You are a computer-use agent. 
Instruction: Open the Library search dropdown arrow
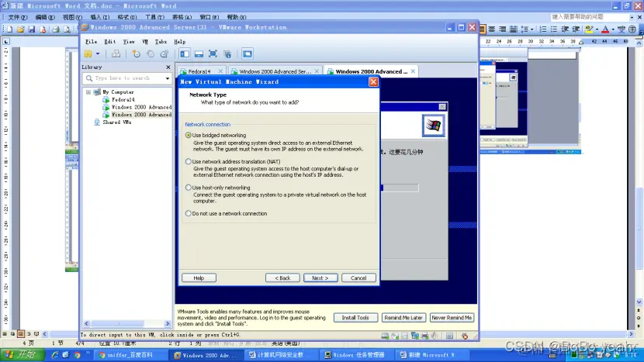click(x=168, y=78)
